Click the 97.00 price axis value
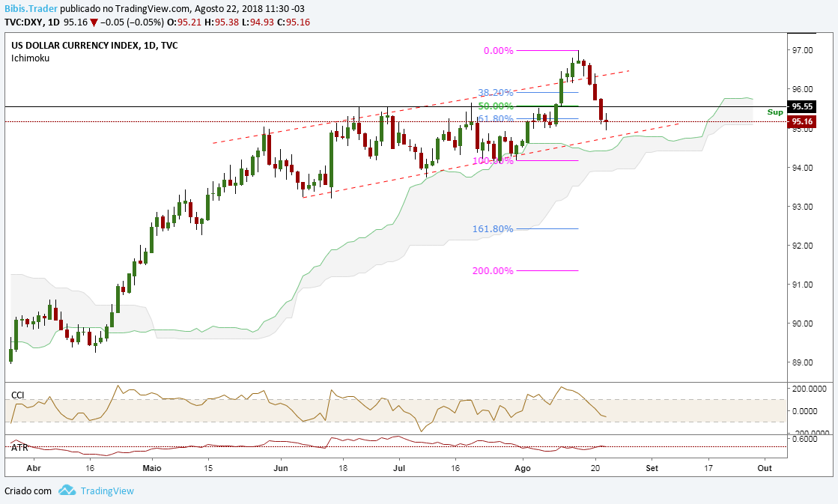 [802, 50]
